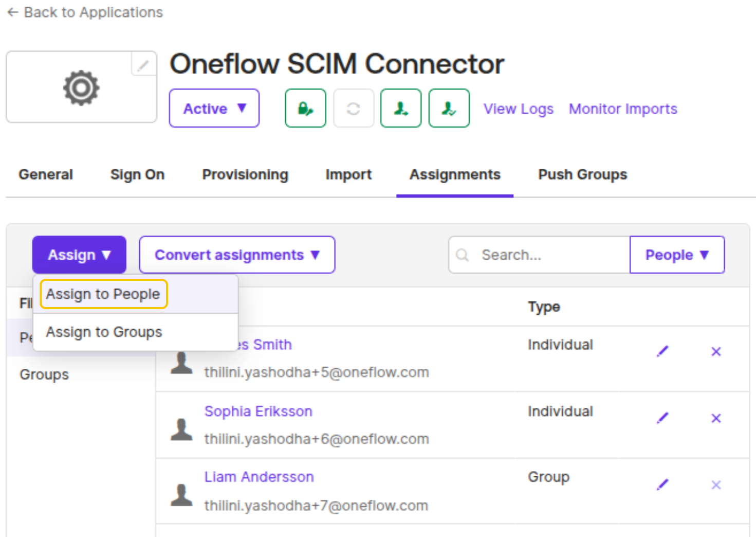Remove Sophia Eriksson's assignment
Viewport: 756px width, 537px height.
pyautogui.click(x=716, y=418)
